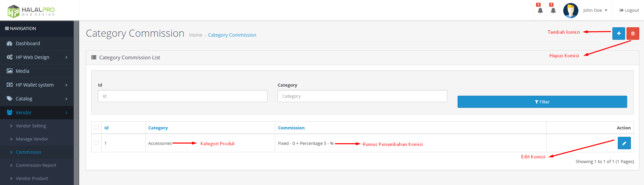Viewport: 644px width, 185px height.
Task: Expand the HP Wallet system submenu
Action: [66, 85]
